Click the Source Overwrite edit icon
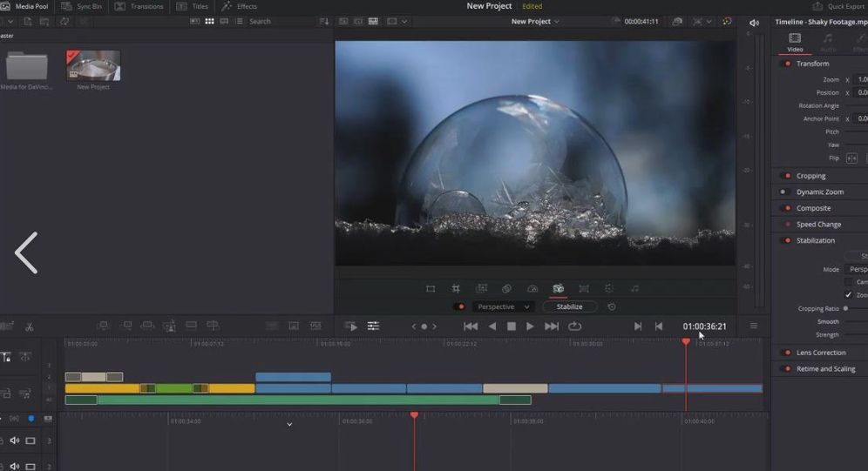This screenshot has height=471, width=868. point(213,326)
